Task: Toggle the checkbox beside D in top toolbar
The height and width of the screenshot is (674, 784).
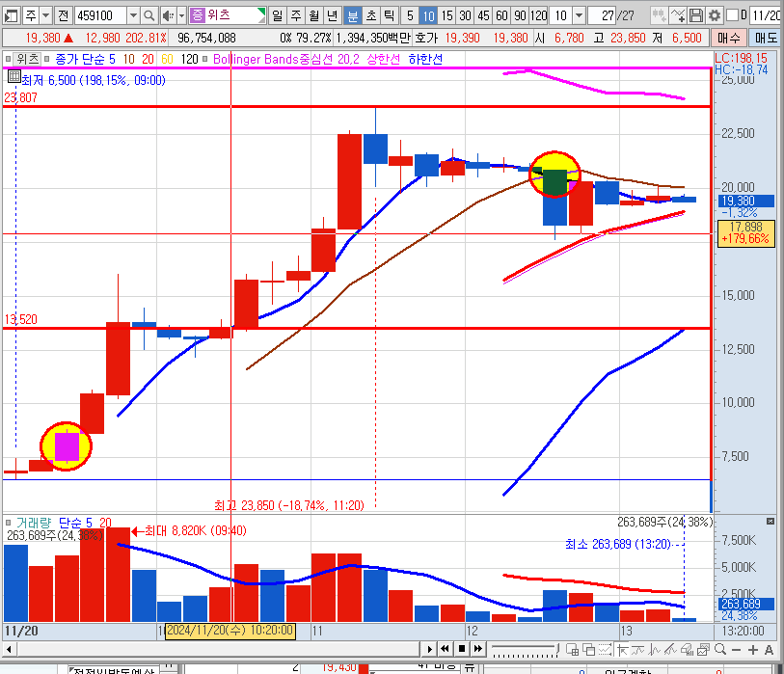Action: click(x=732, y=15)
